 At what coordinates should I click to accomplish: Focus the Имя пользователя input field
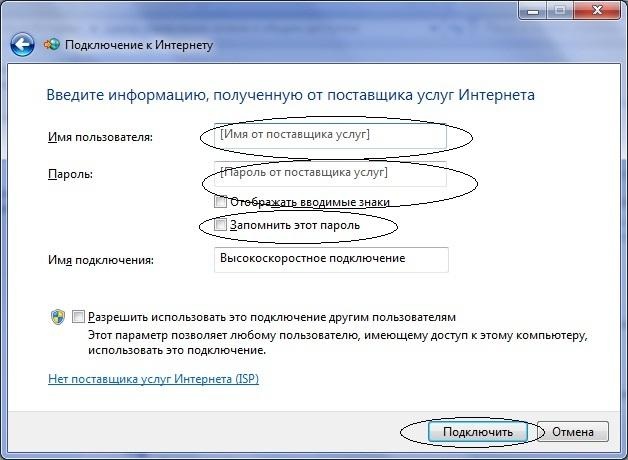(x=330, y=136)
